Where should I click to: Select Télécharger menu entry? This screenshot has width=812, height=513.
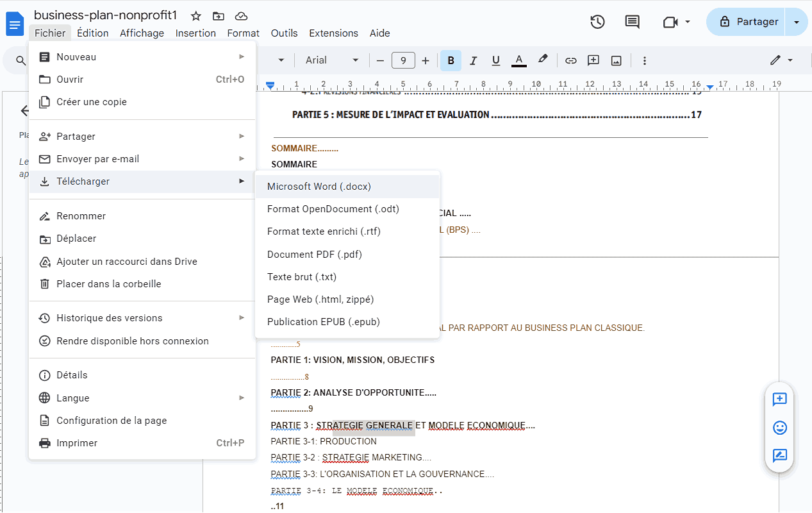(142, 181)
